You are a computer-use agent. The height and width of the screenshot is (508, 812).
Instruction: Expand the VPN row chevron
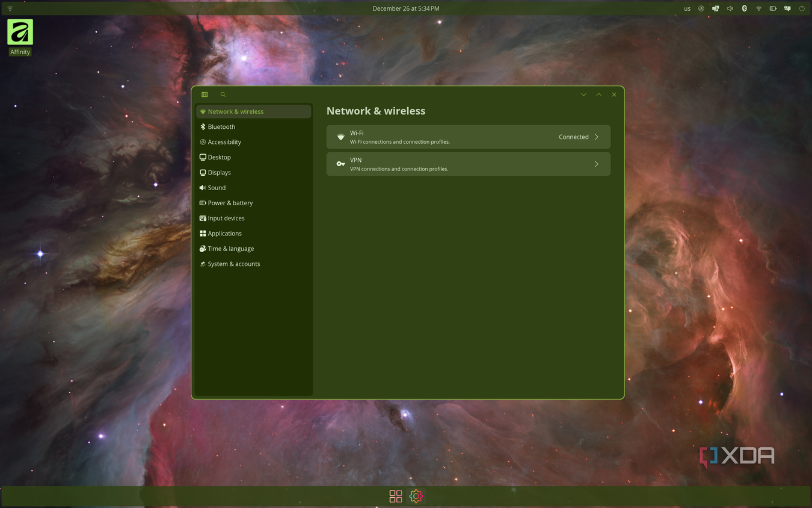[596, 164]
